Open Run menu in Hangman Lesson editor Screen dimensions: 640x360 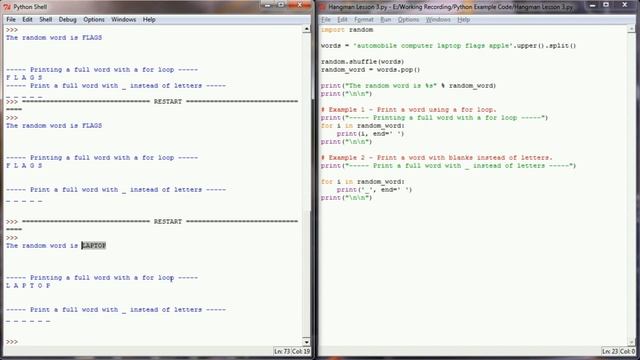click(x=386, y=20)
